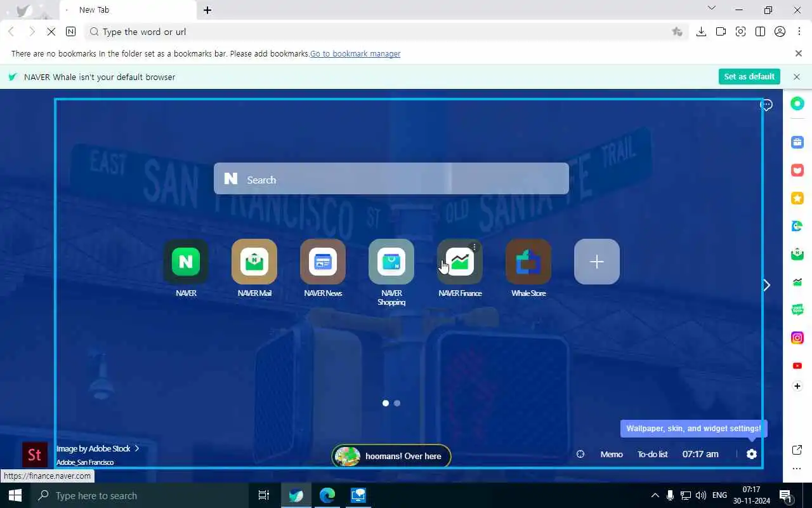The height and width of the screenshot is (508, 812).
Task: Show hidden system tray icons chevron
Action: click(x=655, y=495)
